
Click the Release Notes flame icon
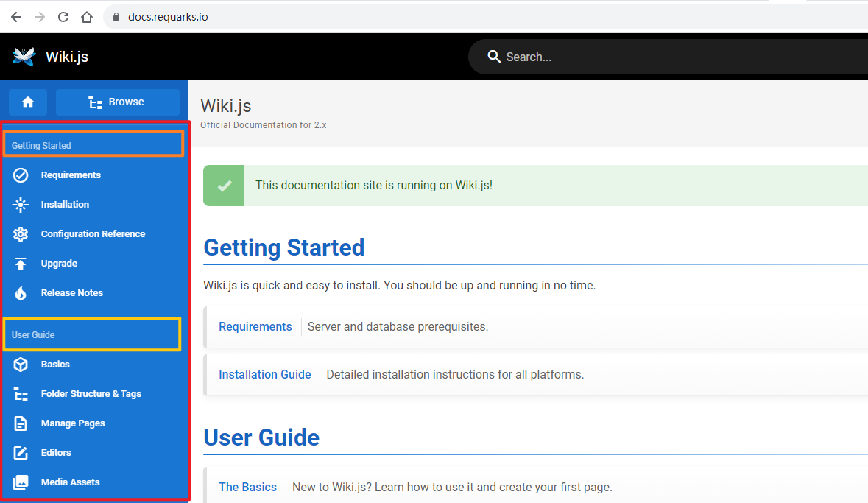[21, 293]
